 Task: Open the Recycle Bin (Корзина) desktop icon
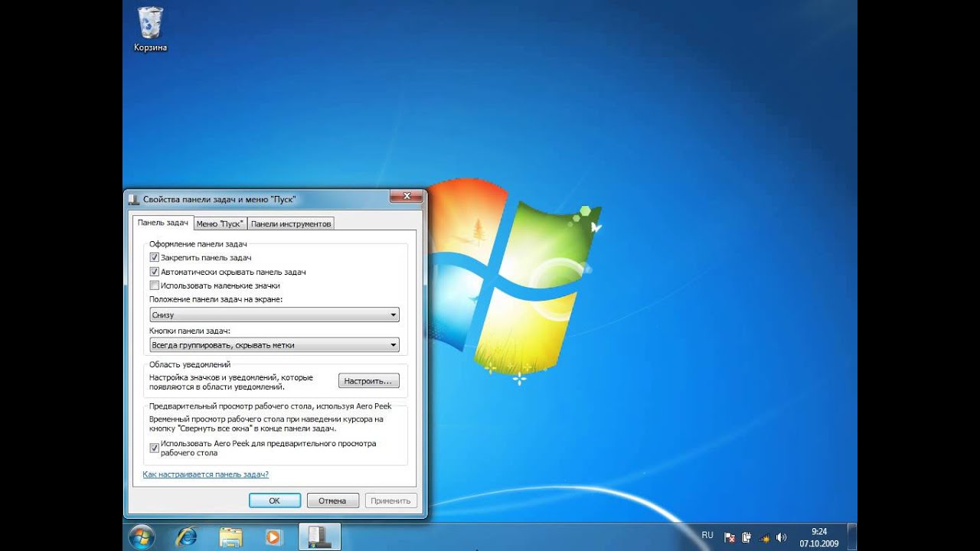pyautogui.click(x=150, y=29)
